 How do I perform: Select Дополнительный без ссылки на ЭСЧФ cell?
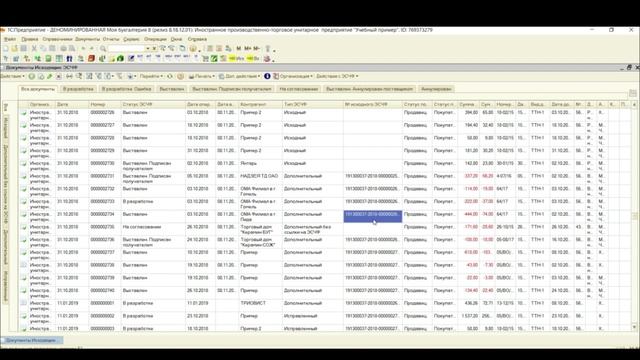[312, 229]
